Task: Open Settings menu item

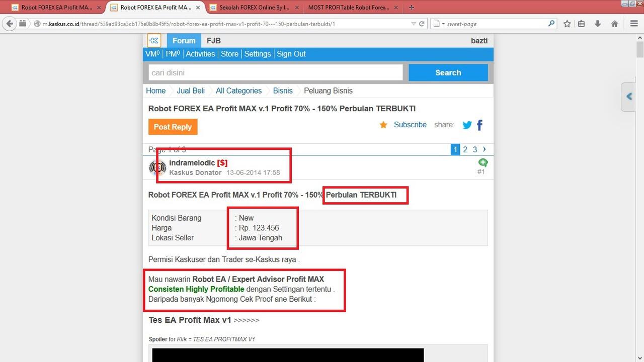Action: tap(258, 54)
